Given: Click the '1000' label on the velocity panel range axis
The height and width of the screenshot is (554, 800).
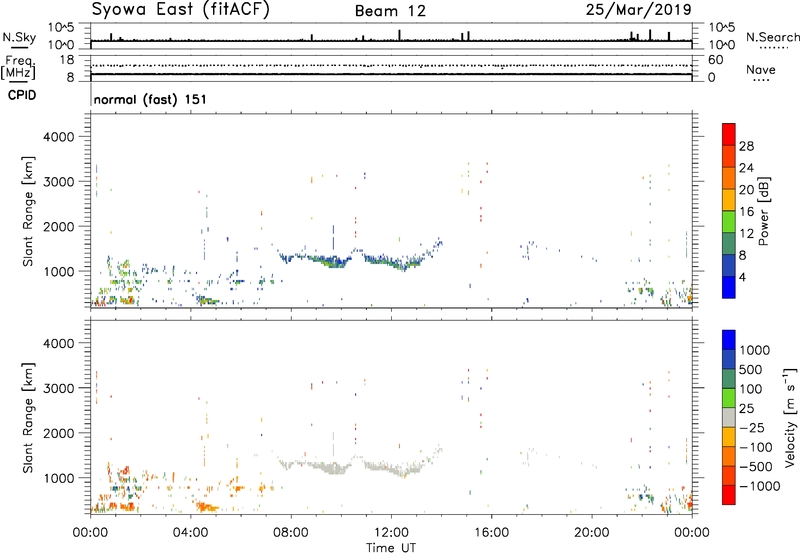Looking at the screenshot, I should [x=59, y=478].
